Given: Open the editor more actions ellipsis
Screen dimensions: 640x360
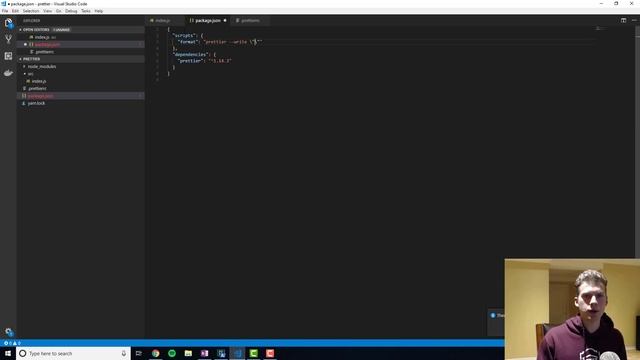Looking at the screenshot, I should [634, 20].
